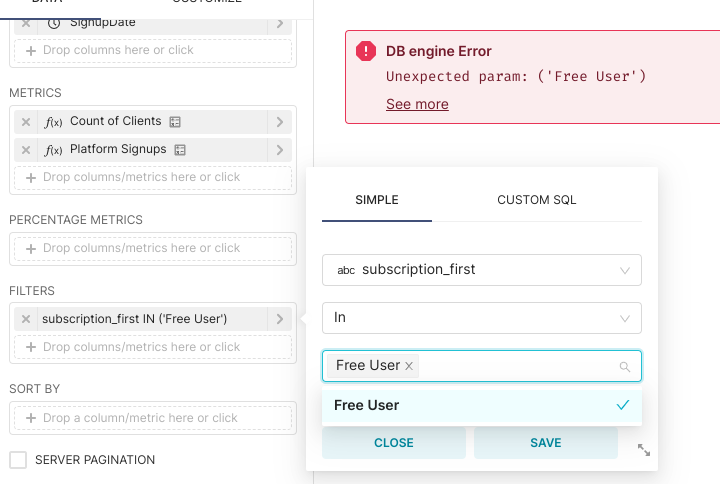Enable the Server Pagination checkbox
Image resolution: width=720 pixels, height=484 pixels.
pyautogui.click(x=18, y=460)
